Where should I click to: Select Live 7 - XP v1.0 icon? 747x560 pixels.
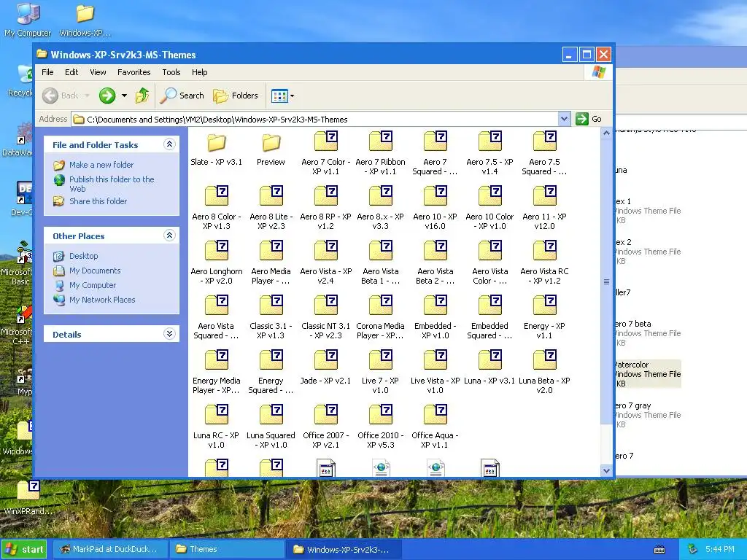[381, 360]
